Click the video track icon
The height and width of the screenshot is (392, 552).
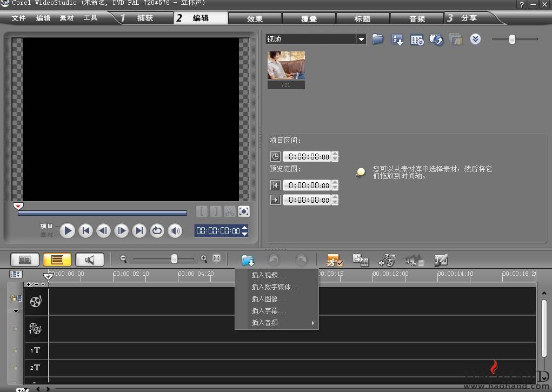[36, 302]
